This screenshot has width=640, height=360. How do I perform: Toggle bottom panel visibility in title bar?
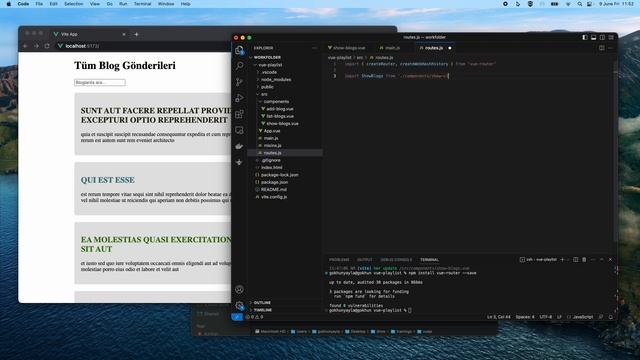[x=593, y=37]
